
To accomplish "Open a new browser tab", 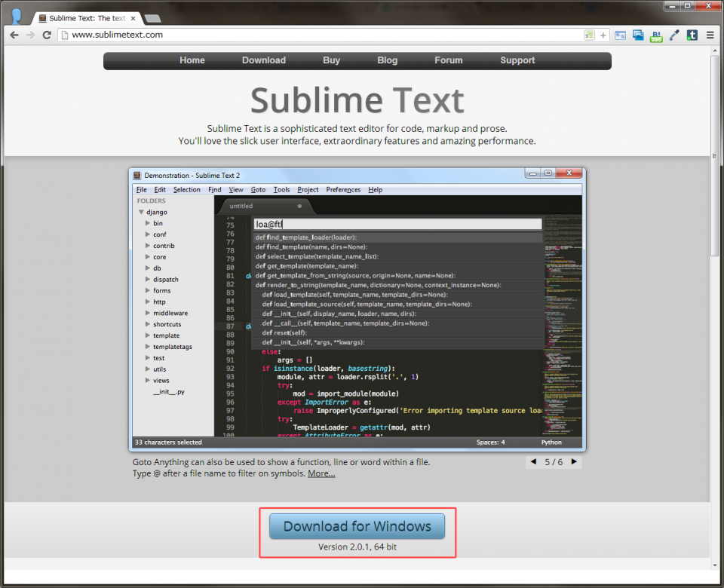I will click(152, 18).
